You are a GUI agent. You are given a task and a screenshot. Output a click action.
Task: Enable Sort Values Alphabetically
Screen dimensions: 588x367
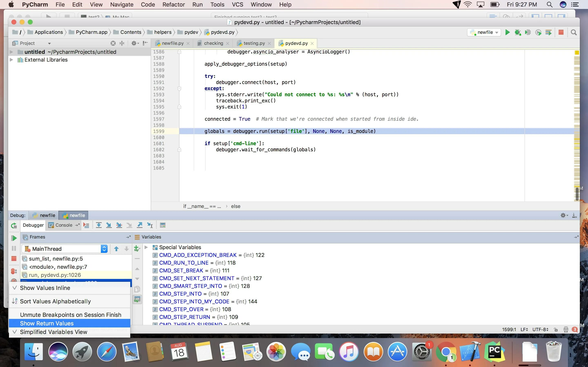click(55, 301)
